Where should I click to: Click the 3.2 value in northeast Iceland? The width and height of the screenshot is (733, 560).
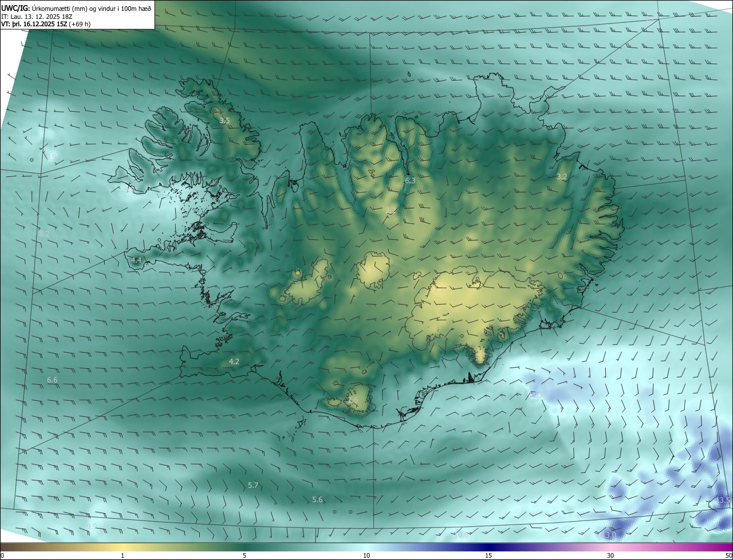pos(562,176)
